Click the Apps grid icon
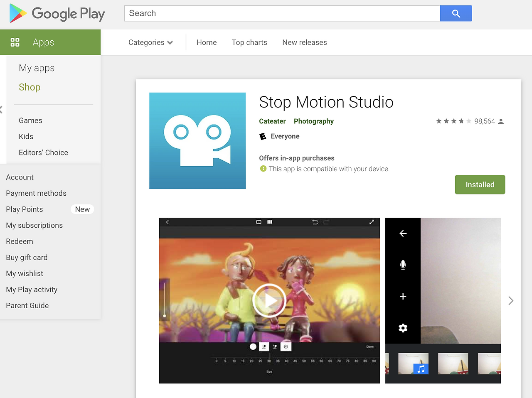 point(15,42)
